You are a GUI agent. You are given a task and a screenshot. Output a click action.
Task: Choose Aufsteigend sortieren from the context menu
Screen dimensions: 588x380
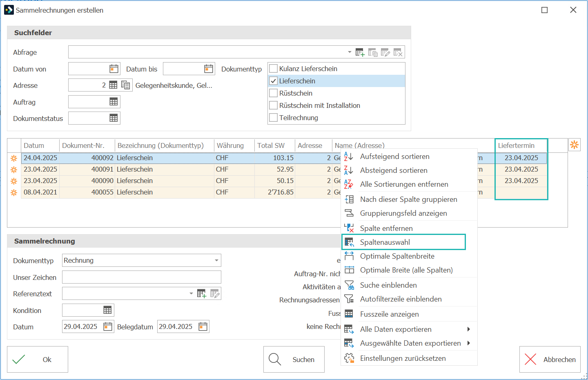coord(409,156)
